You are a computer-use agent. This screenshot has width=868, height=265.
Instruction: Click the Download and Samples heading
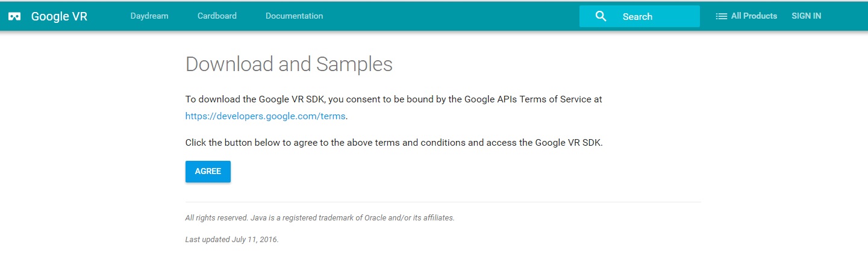point(289,64)
